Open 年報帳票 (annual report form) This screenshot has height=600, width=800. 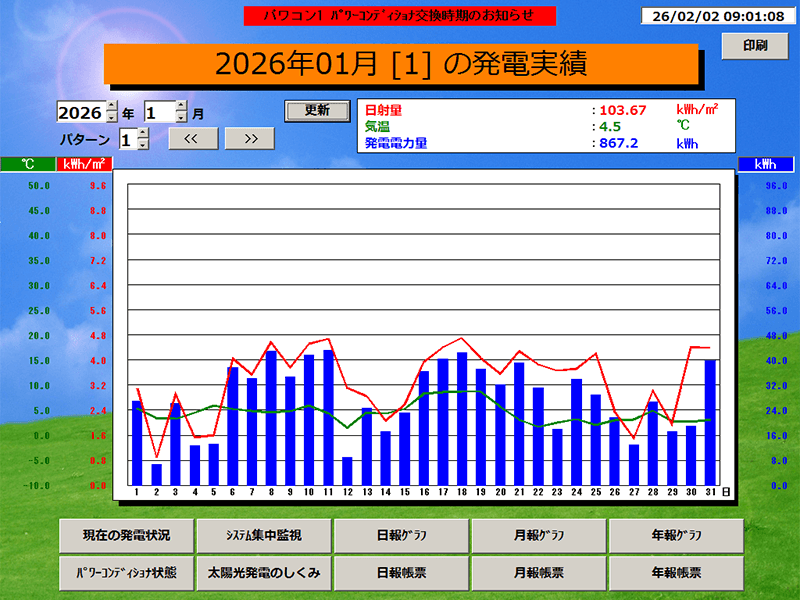coord(676,573)
